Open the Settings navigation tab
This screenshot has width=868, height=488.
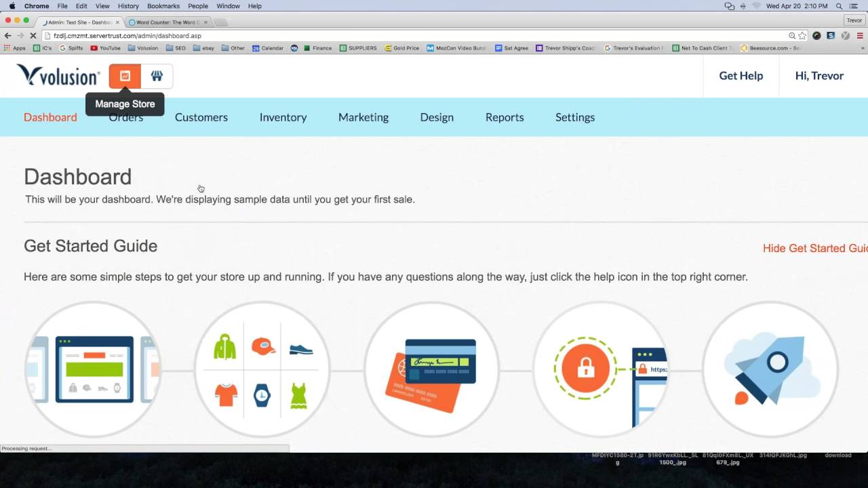tap(575, 117)
